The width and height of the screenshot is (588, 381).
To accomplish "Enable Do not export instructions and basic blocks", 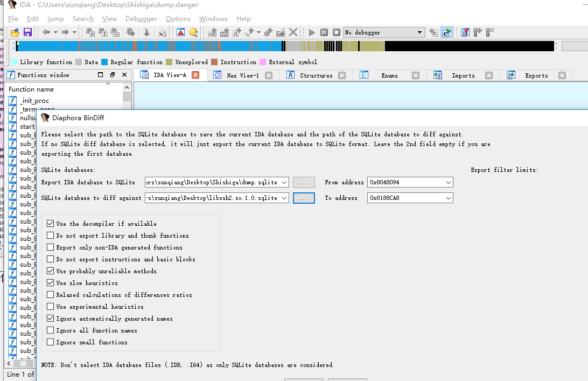I will coord(50,259).
